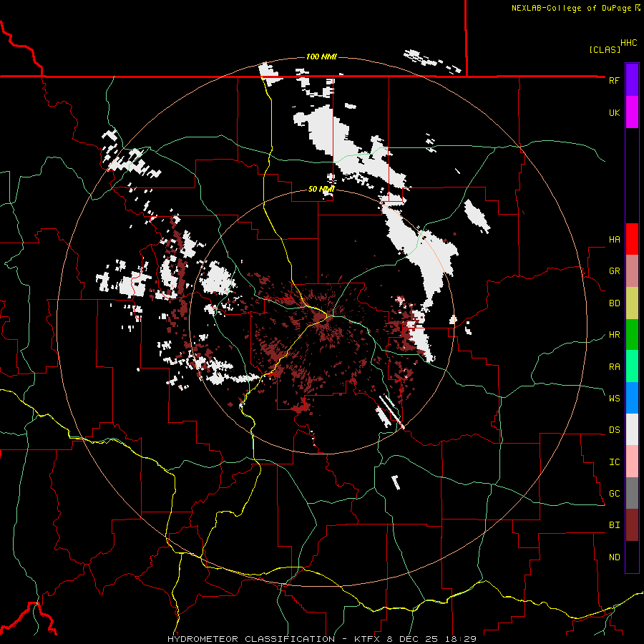This screenshot has width=644, height=644.
Task: Click the UK legend label
Action: coord(614,112)
